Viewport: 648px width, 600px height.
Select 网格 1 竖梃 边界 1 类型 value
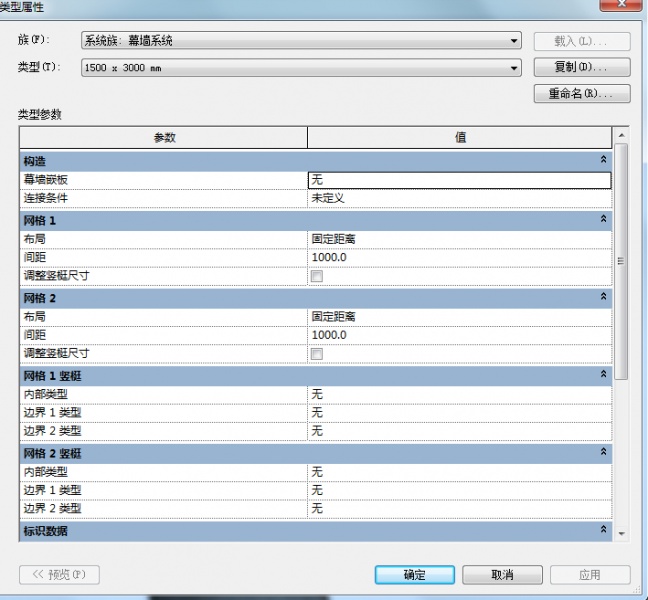coord(460,413)
